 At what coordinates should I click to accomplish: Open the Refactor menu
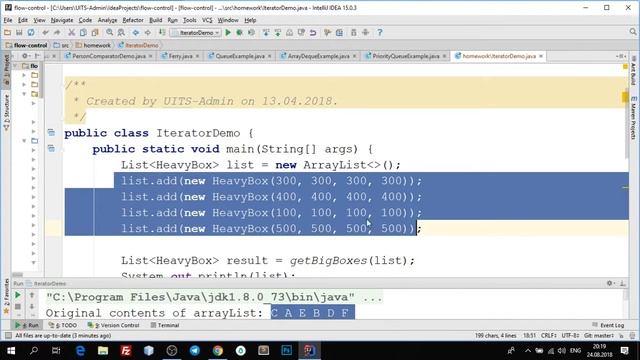pyautogui.click(x=133, y=20)
